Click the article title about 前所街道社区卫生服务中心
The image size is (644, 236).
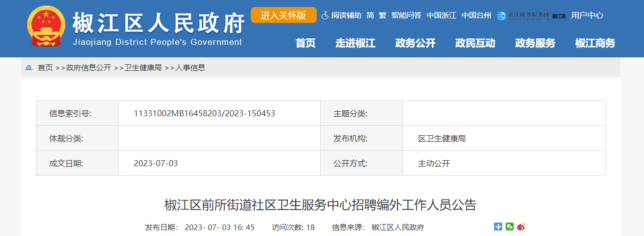[320, 205]
